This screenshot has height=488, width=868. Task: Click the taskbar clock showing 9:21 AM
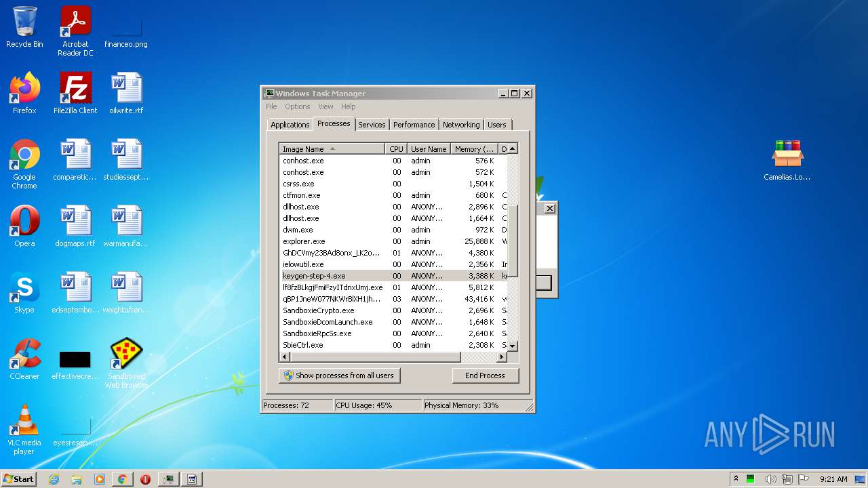click(833, 479)
